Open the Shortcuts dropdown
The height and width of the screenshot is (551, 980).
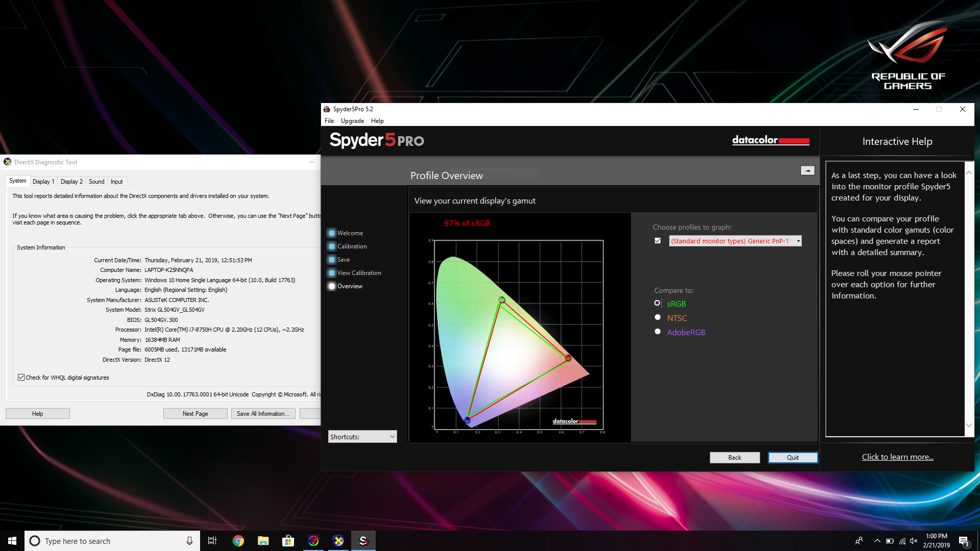[362, 437]
